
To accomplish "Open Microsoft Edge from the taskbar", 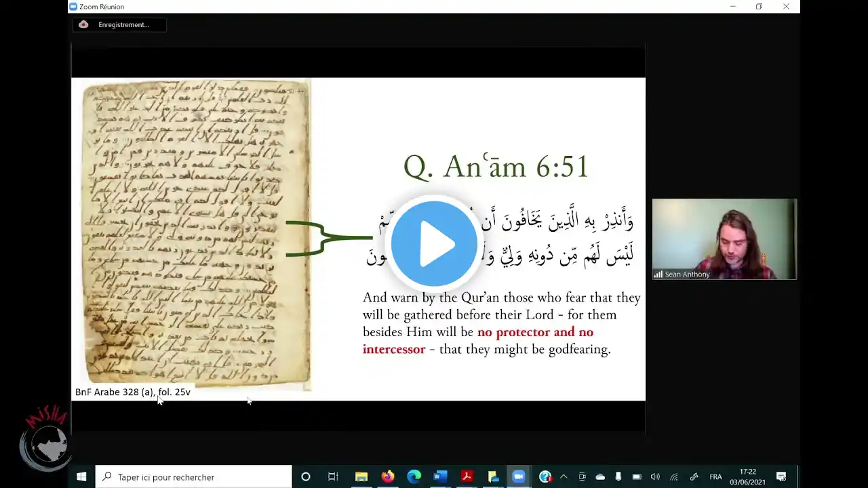I will tap(414, 477).
